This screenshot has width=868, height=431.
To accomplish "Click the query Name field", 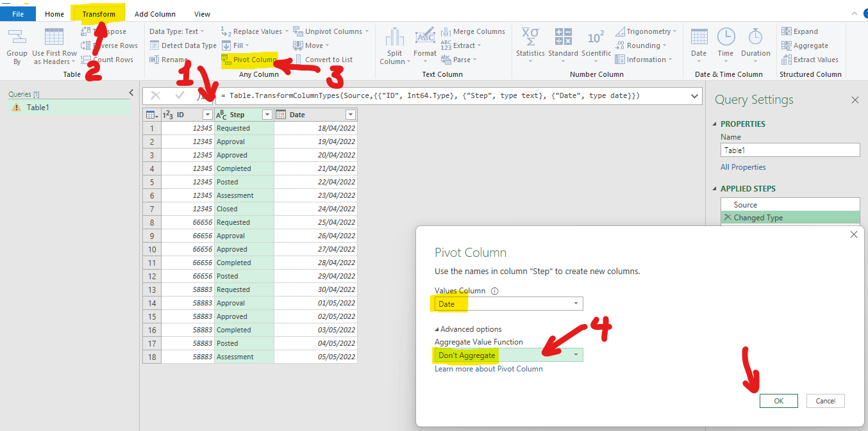I will coord(790,150).
